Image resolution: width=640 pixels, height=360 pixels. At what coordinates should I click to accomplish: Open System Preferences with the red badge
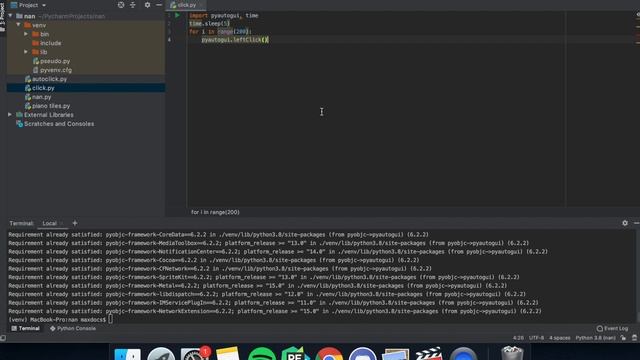point(195,354)
